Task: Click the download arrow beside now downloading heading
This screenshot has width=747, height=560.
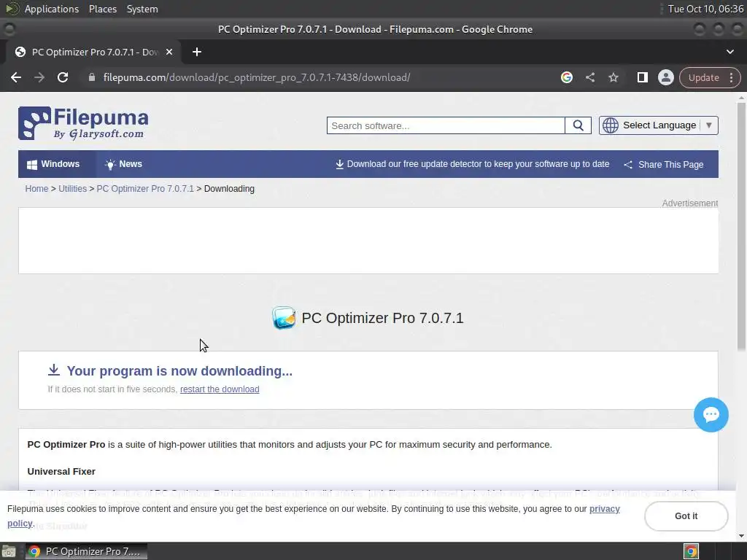Action: 54,370
